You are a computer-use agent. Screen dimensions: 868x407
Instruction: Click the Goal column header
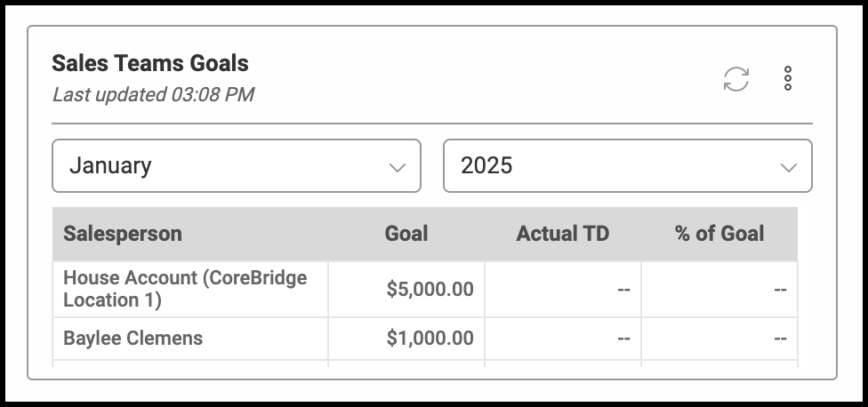(x=406, y=234)
